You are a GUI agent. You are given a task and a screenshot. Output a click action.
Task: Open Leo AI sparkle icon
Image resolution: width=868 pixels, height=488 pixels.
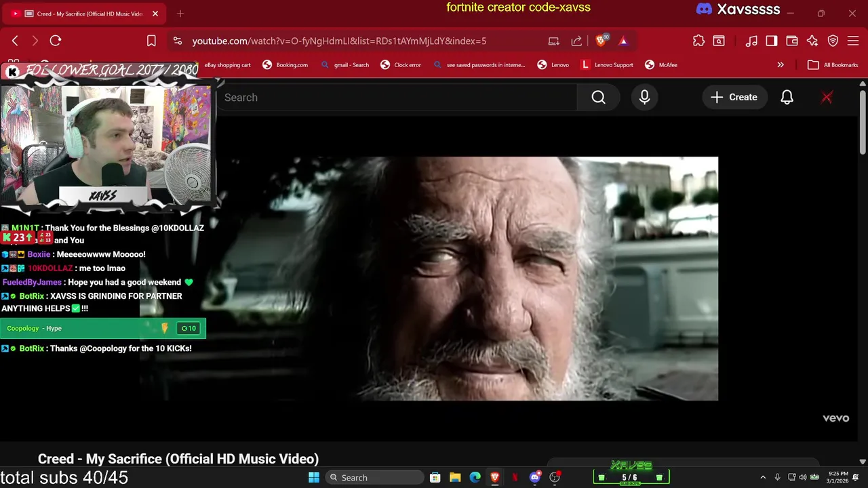coord(812,41)
